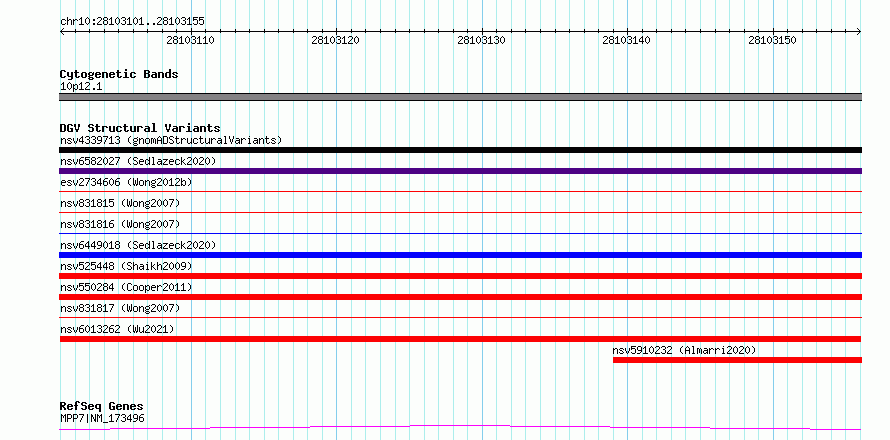
Task: Open the RefSeq Genes track title
Action: (x=102, y=406)
